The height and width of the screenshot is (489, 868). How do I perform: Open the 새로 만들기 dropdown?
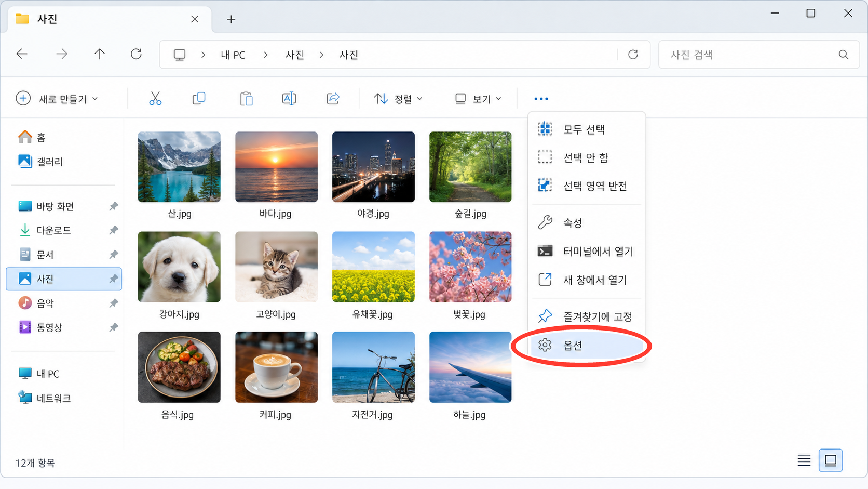pyautogui.click(x=57, y=98)
